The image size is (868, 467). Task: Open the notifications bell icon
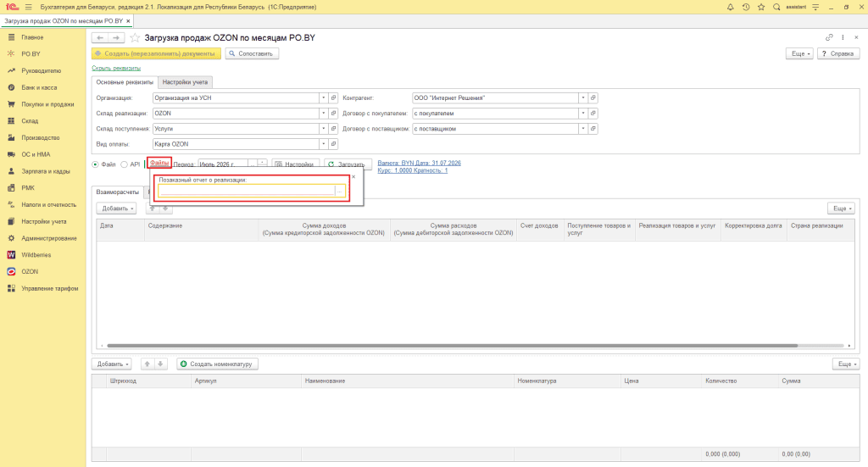(730, 7)
